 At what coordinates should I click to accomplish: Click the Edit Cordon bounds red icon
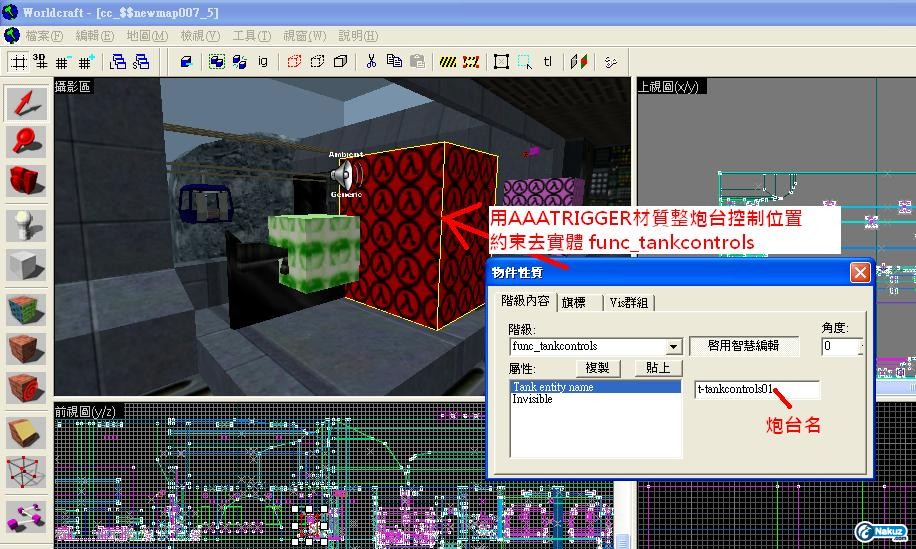click(x=471, y=62)
